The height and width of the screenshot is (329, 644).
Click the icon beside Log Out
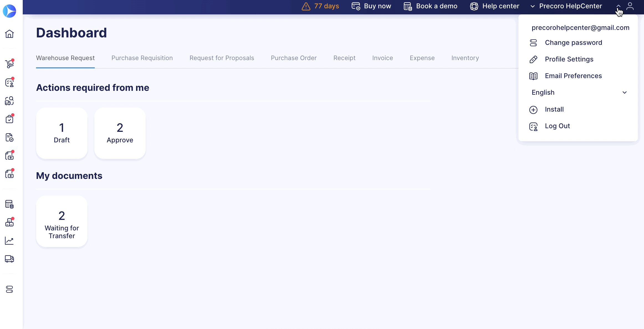[533, 127]
